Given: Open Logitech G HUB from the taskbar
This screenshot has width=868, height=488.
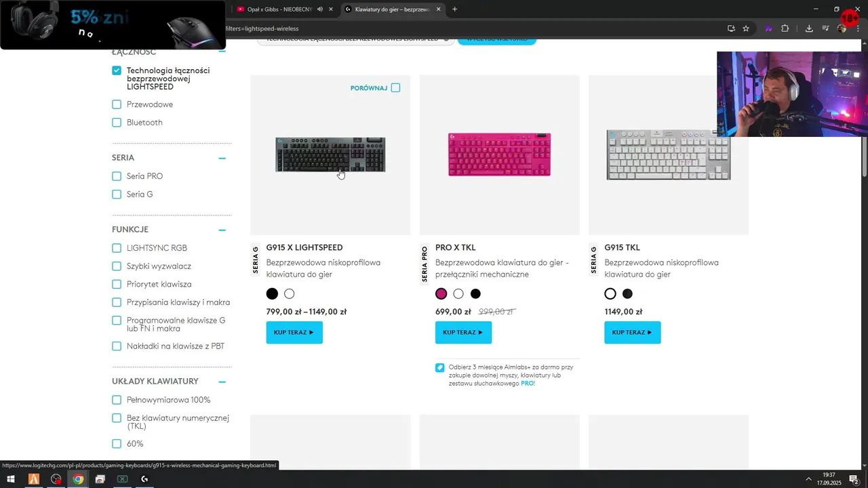Looking at the screenshot, I should tap(144, 479).
